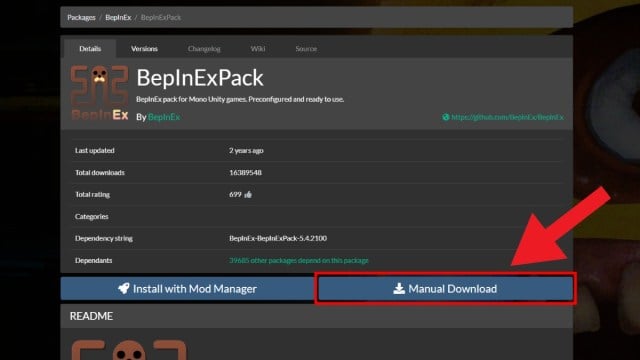Open the Wiki tab
The image size is (640, 360).
258,49
